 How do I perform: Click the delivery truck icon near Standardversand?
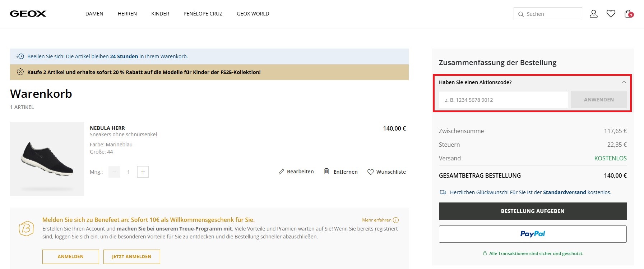(443, 192)
